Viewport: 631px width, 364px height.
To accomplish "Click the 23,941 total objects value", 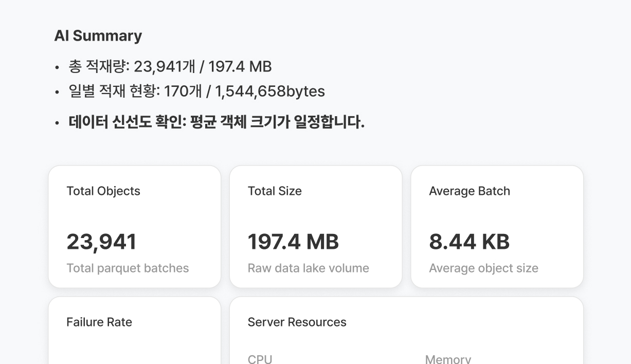I will 102,242.
